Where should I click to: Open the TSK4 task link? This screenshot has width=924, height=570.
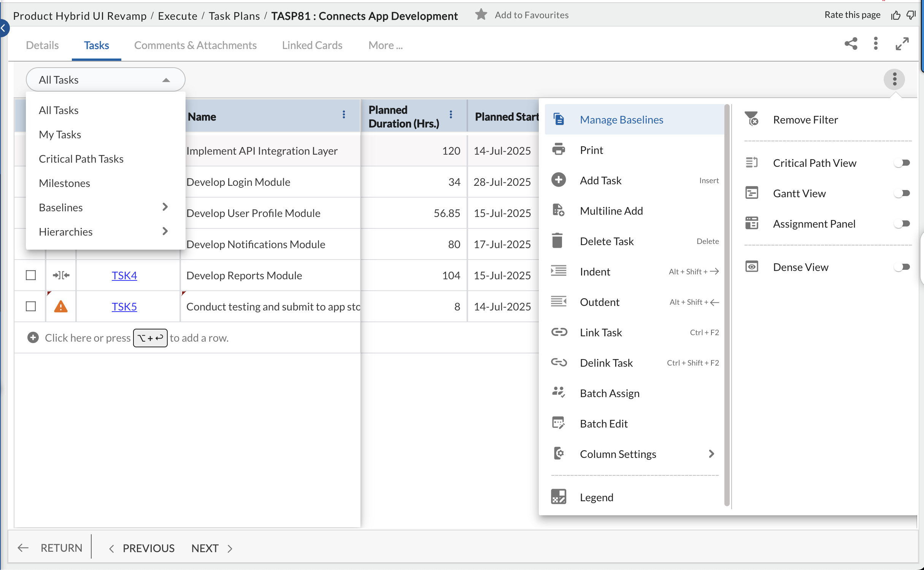pos(124,275)
